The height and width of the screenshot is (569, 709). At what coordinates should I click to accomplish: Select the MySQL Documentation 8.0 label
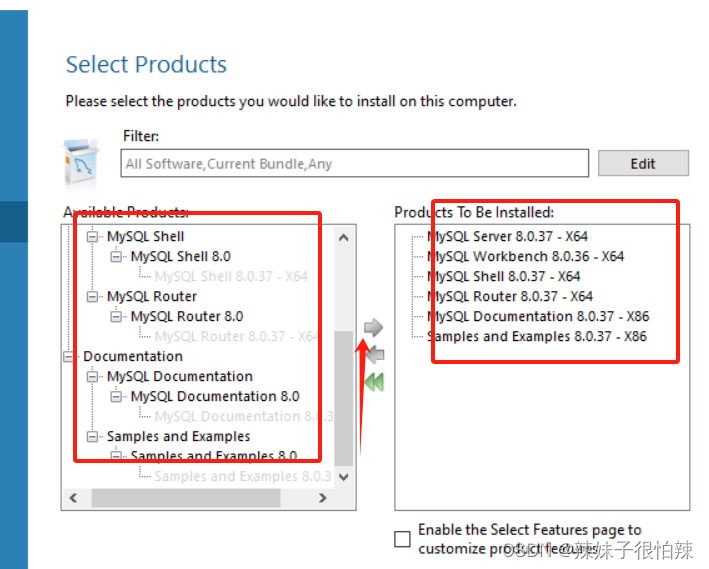[x=215, y=396]
